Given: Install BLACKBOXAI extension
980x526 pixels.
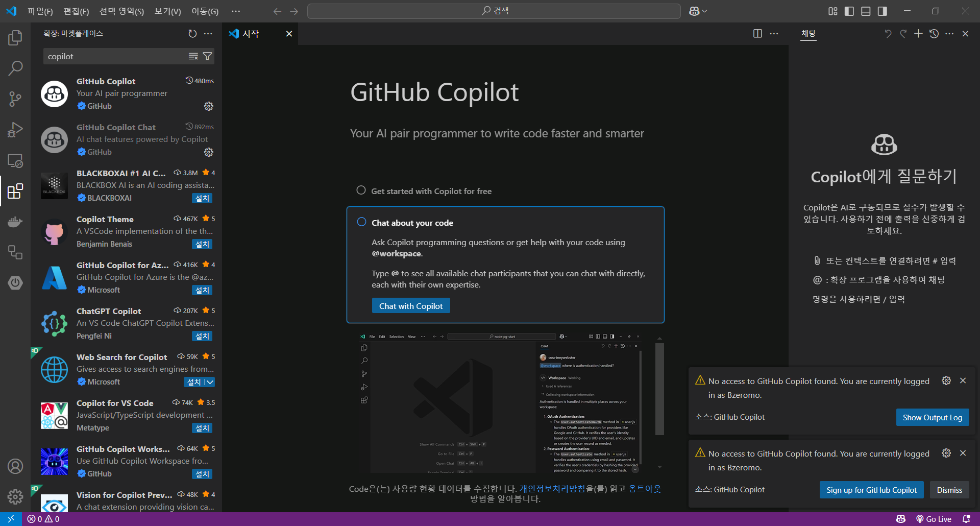Looking at the screenshot, I should [203, 198].
